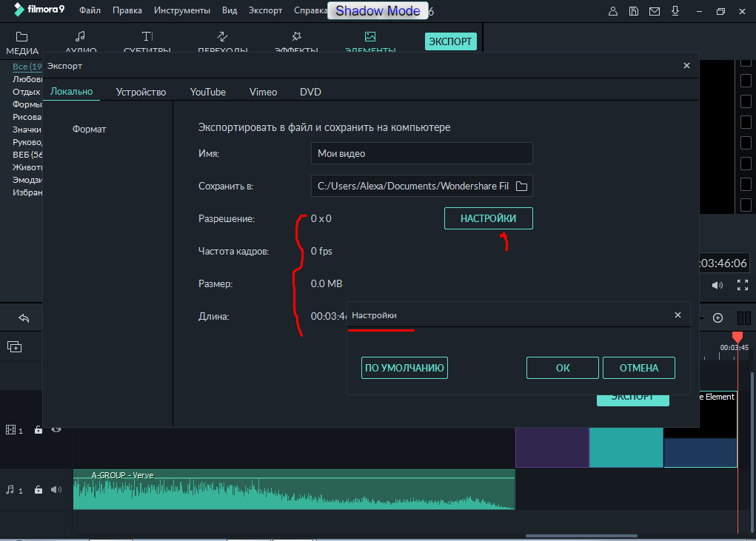The height and width of the screenshot is (541, 756).
Task: Mute the audio track speaker icon
Action: 56,490
